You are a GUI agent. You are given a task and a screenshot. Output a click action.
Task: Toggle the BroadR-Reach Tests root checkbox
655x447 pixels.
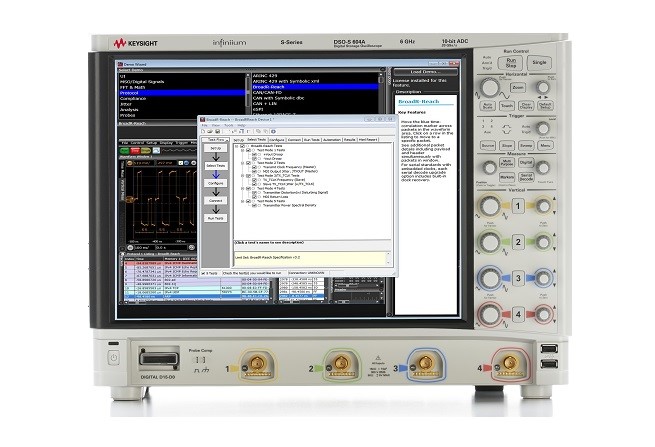(x=242, y=146)
